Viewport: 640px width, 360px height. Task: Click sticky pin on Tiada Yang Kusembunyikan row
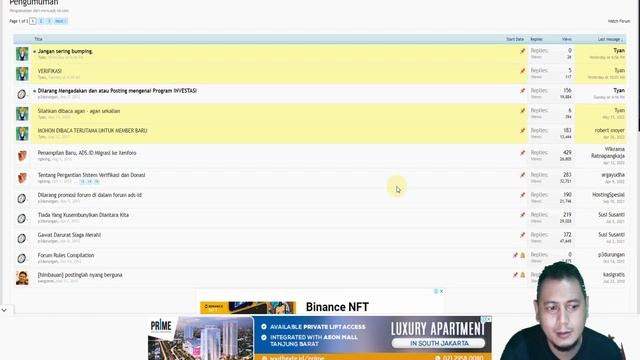click(x=522, y=215)
